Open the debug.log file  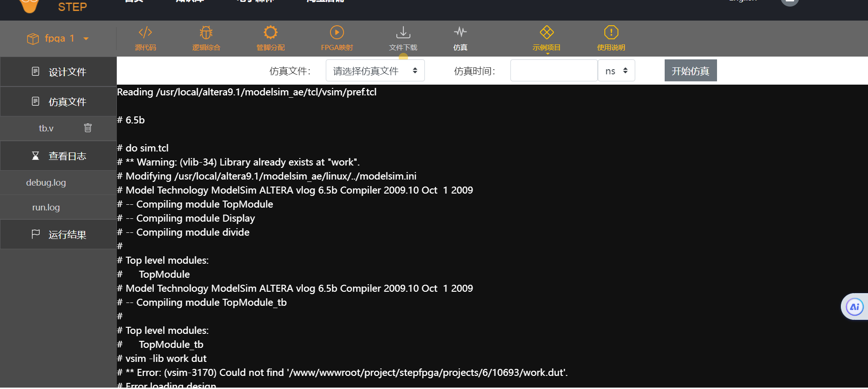46,183
